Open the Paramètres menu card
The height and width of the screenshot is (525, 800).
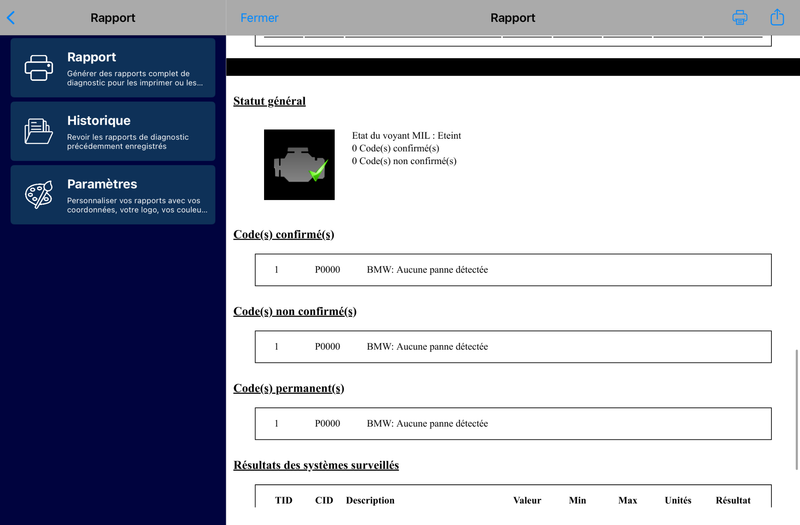point(113,194)
